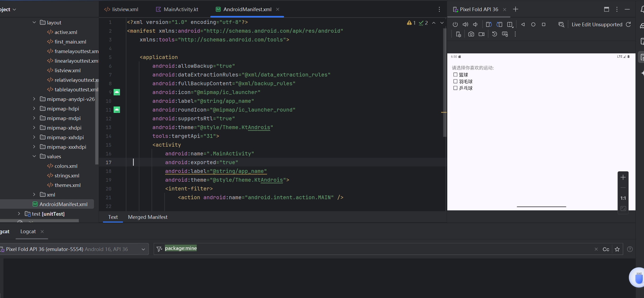Switch to the Merged Manifest tab
644x298 pixels.
tap(148, 217)
